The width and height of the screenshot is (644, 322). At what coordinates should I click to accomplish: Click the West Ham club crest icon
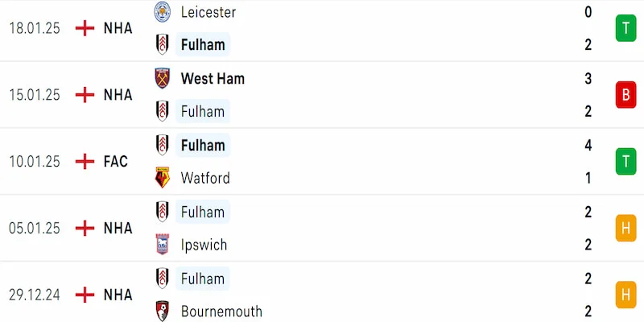click(162, 78)
